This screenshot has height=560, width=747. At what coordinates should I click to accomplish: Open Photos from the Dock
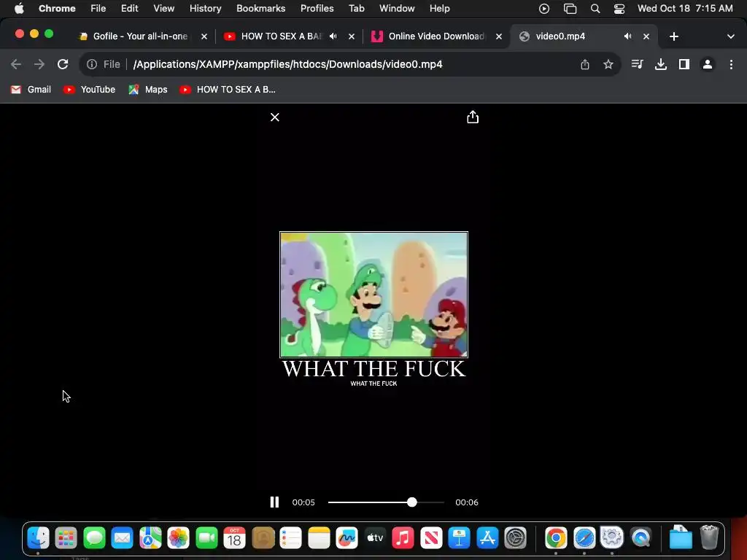pyautogui.click(x=178, y=538)
